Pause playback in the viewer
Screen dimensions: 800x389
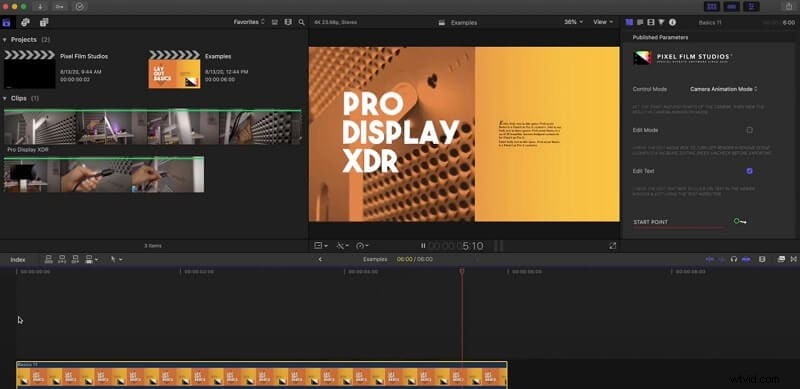[x=423, y=246]
